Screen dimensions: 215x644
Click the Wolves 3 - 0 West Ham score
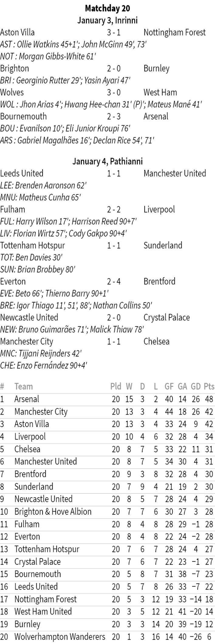[114, 93]
